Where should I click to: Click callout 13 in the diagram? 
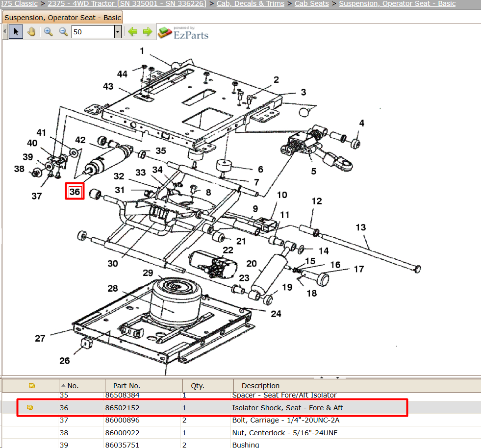pyautogui.click(x=361, y=227)
